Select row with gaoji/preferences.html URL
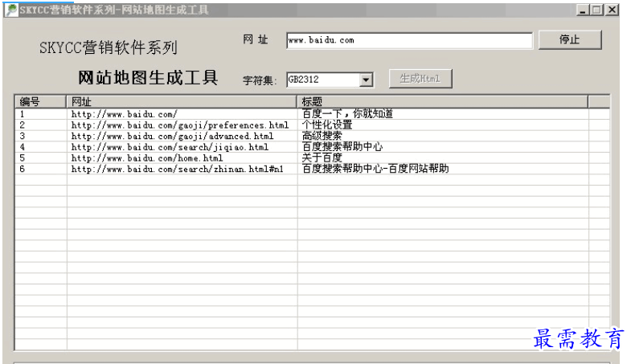The image size is (631, 364). click(x=312, y=125)
